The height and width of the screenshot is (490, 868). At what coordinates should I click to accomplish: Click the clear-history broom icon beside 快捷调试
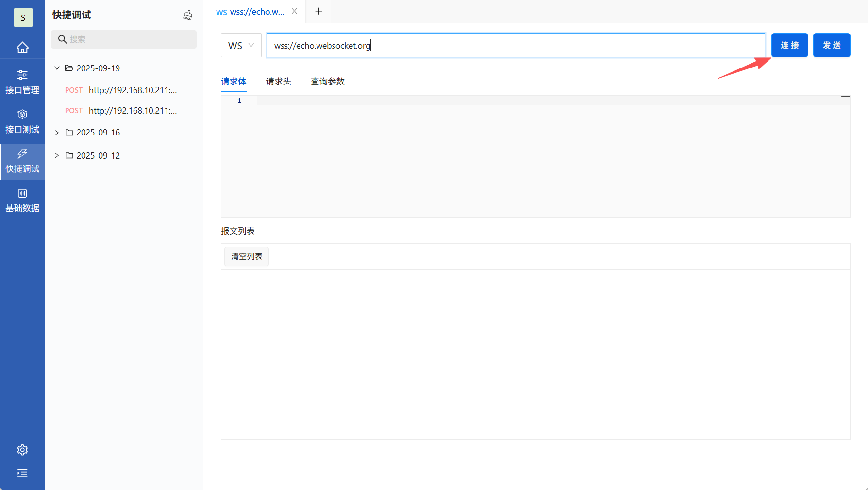coord(187,15)
